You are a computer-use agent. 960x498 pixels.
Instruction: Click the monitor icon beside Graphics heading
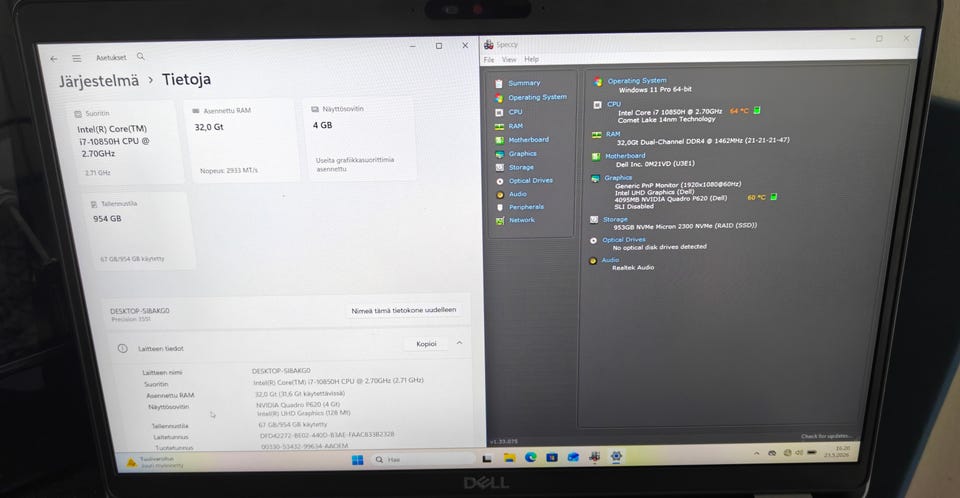[595, 178]
